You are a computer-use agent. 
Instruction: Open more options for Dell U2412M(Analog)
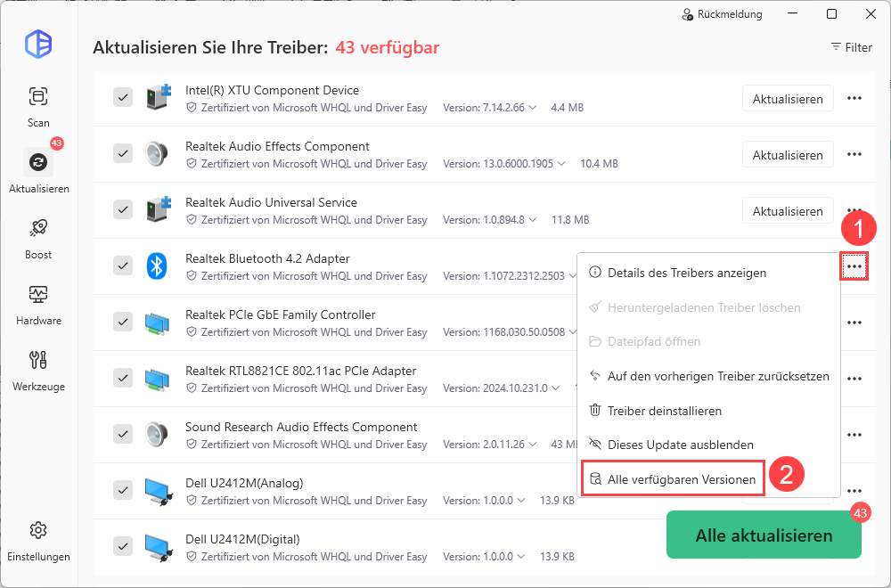(854, 492)
